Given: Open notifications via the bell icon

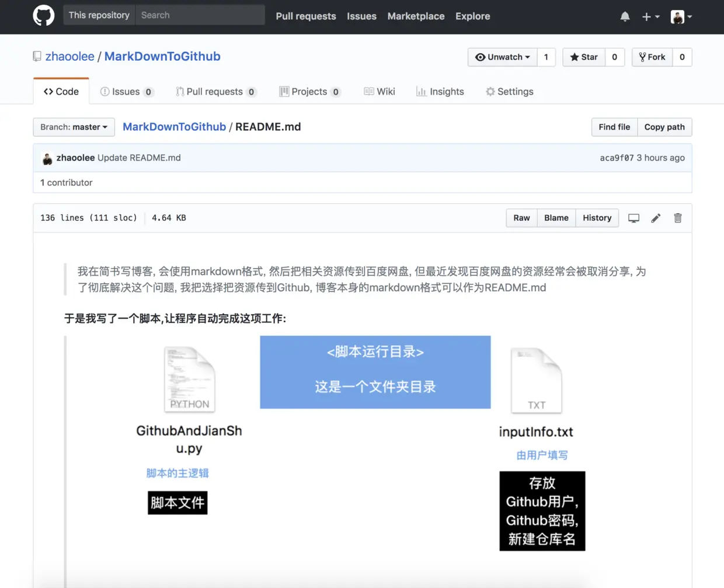Looking at the screenshot, I should [x=625, y=16].
